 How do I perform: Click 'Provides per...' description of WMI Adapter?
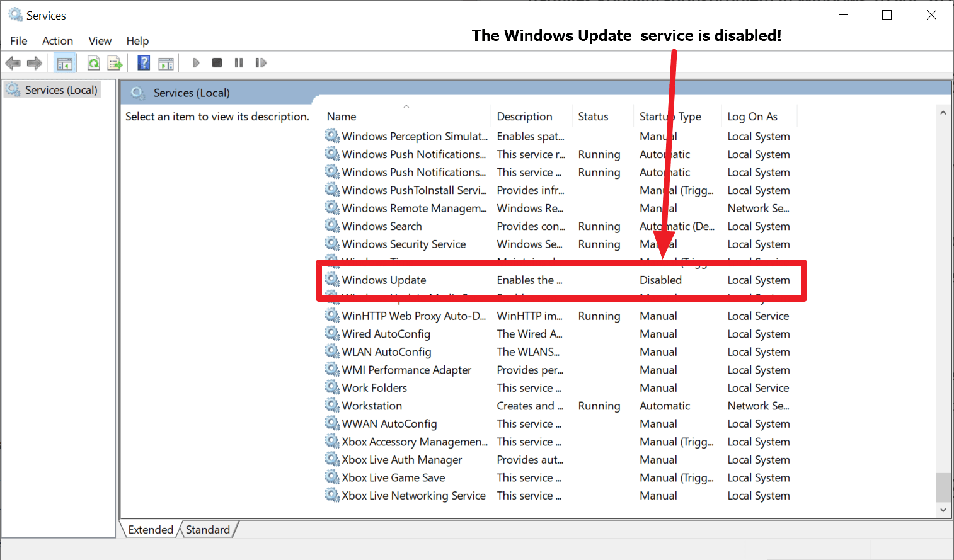pyautogui.click(x=530, y=370)
